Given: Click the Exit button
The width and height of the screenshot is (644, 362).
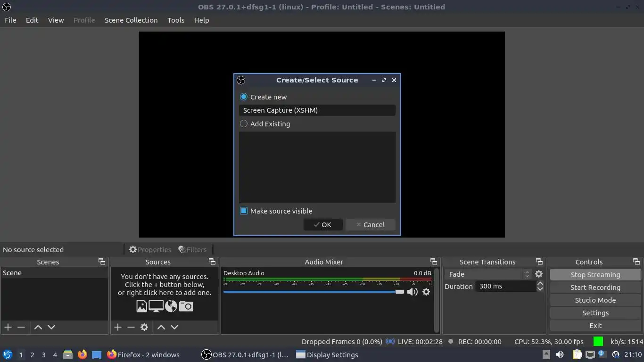Looking at the screenshot, I should (595, 326).
